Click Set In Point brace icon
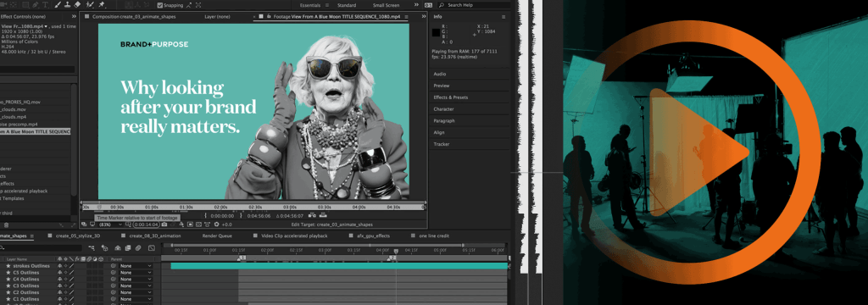Viewport: 868px width, 305px height. pos(205,215)
